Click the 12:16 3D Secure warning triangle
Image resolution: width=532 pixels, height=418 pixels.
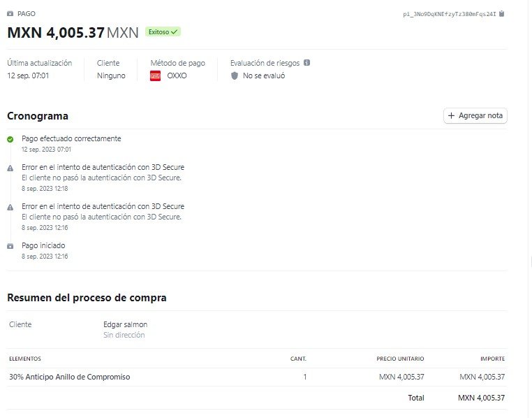[x=10, y=207]
